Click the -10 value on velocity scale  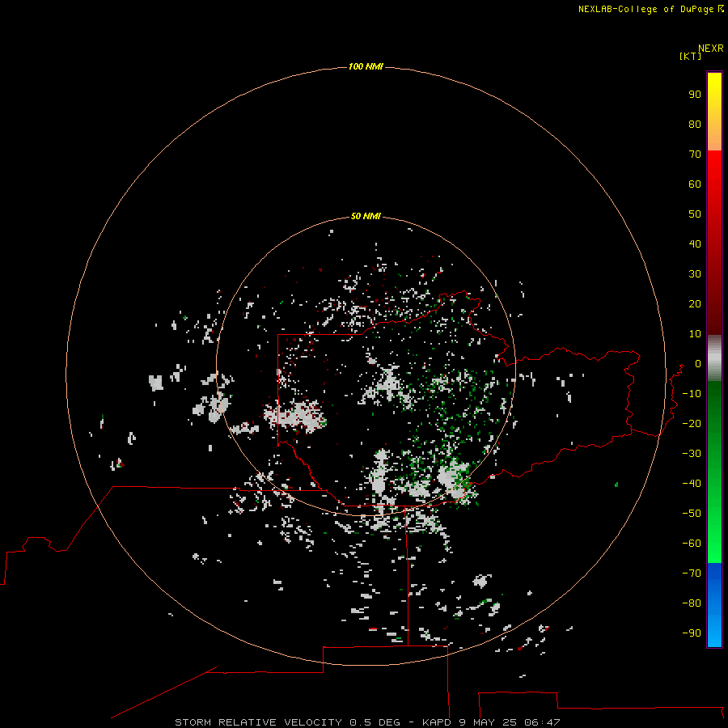tap(692, 394)
